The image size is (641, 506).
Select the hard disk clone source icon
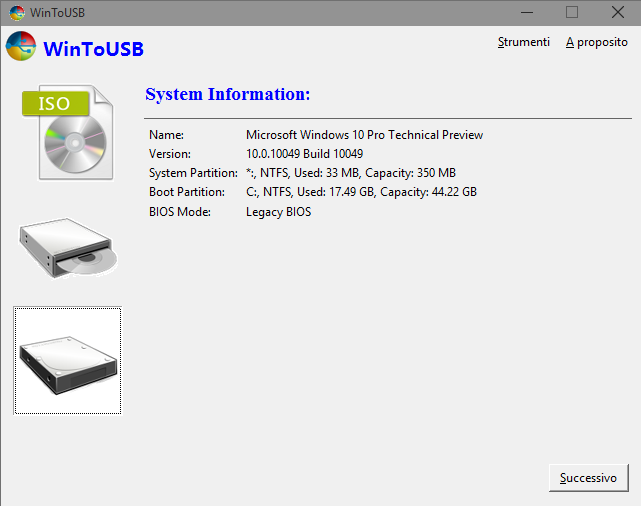click(68, 360)
